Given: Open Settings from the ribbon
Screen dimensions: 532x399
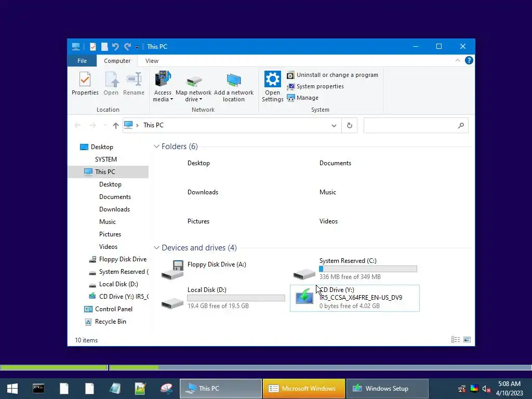Looking at the screenshot, I should pos(272,87).
